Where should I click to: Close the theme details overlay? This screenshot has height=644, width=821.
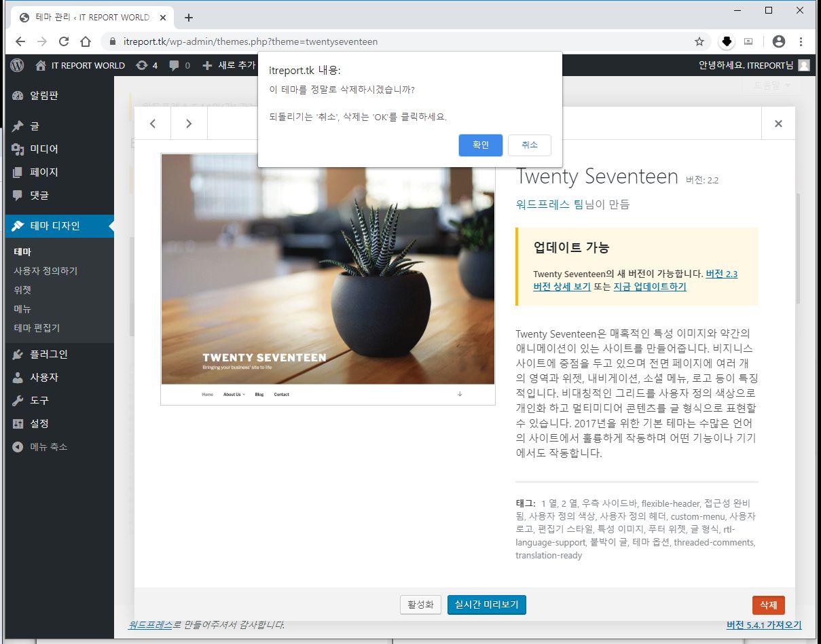click(x=778, y=124)
